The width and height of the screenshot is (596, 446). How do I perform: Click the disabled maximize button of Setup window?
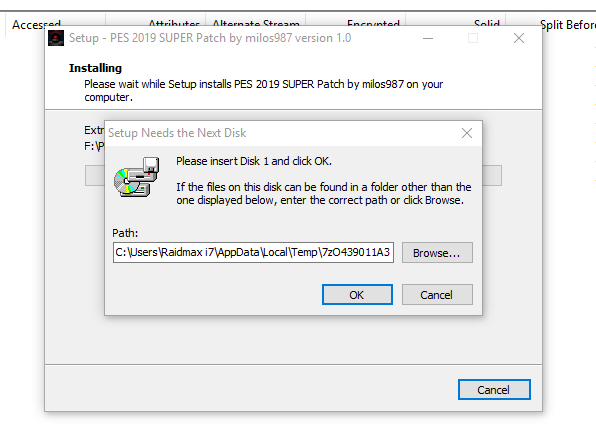[x=473, y=38]
